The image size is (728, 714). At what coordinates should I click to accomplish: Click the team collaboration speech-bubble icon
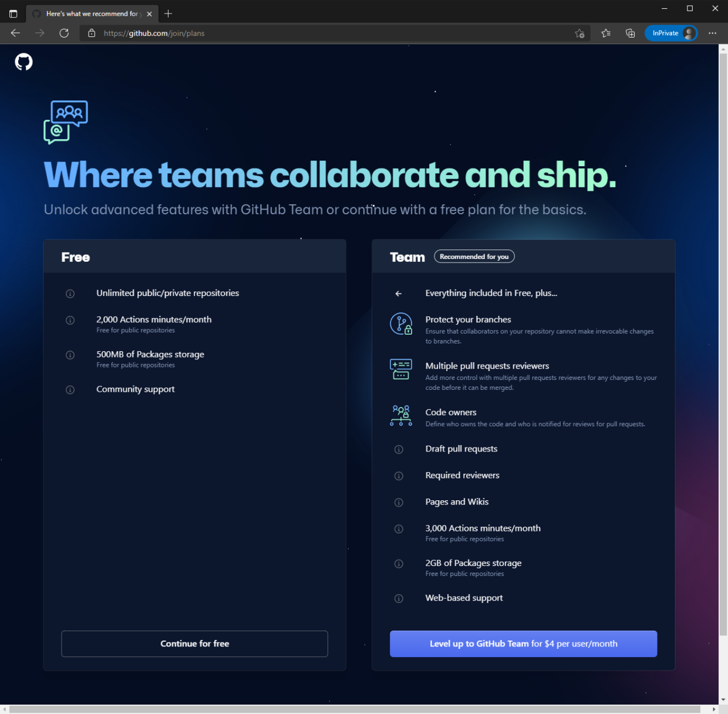(66, 122)
